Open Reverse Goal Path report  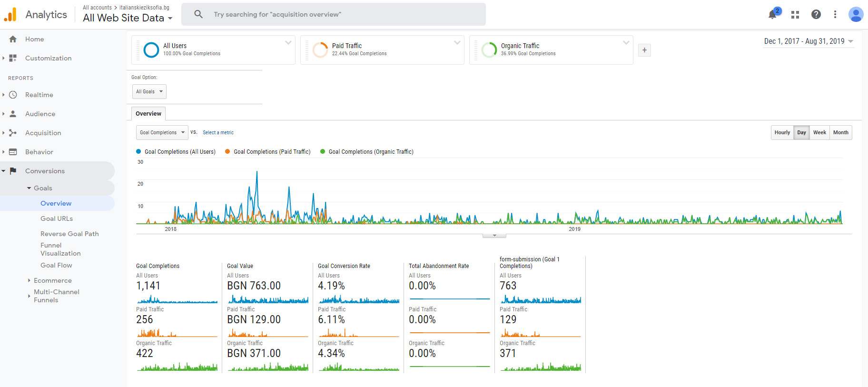69,234
